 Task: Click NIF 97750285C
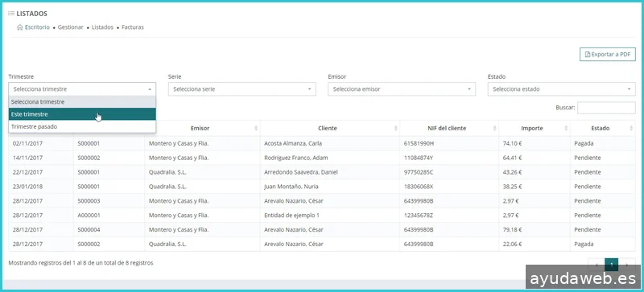tap(419, 172)
